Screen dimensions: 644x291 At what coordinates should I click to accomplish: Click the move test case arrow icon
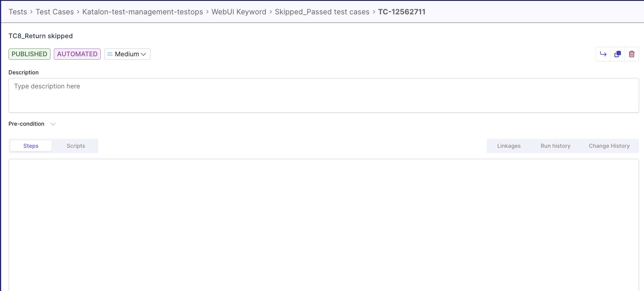click(x=603, y=54)
